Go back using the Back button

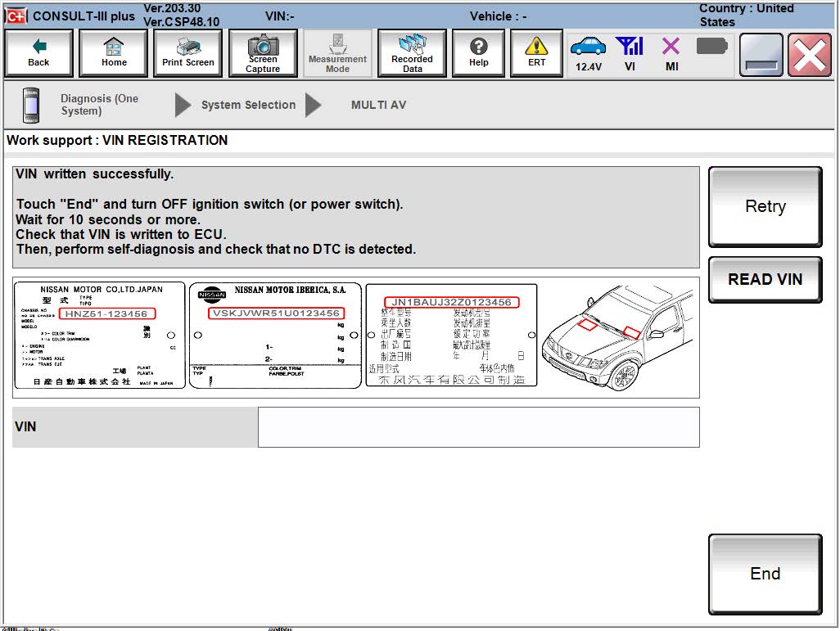pyautogui.click(x=38, y=53)
